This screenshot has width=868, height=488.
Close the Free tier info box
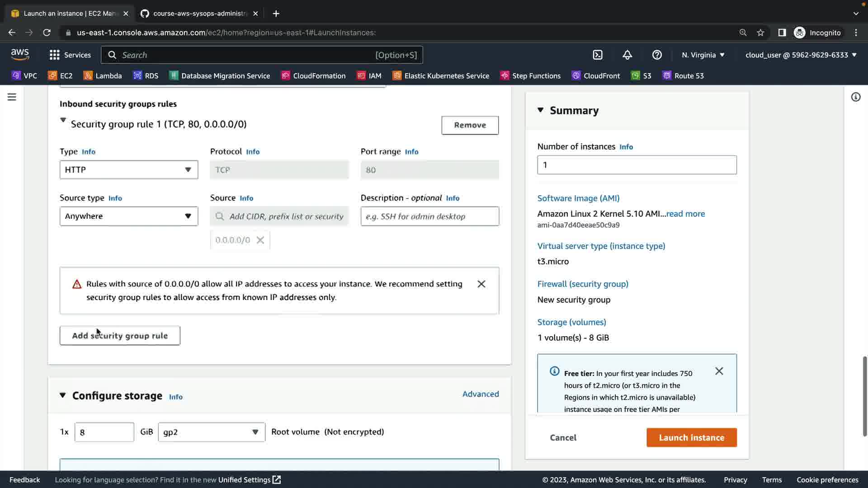click(719, 371)
